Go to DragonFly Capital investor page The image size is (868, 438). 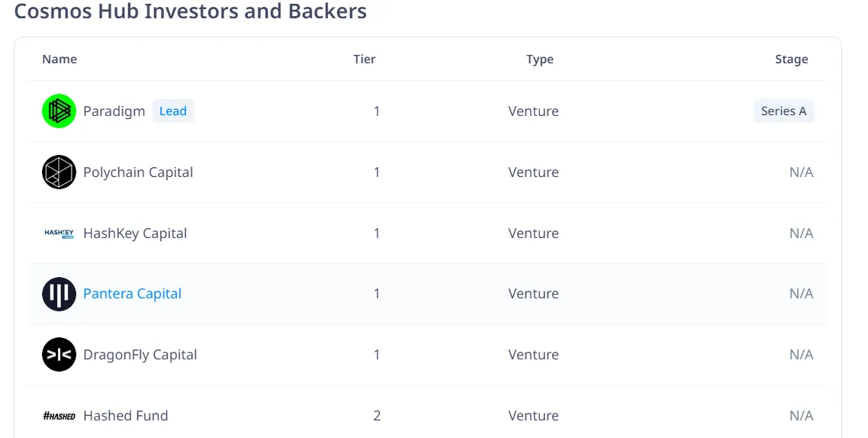pyautogui.click(x=140, y=355)
